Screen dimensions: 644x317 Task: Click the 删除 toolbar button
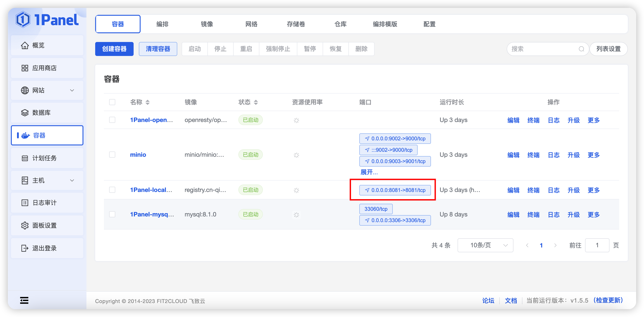pos(362,49)
